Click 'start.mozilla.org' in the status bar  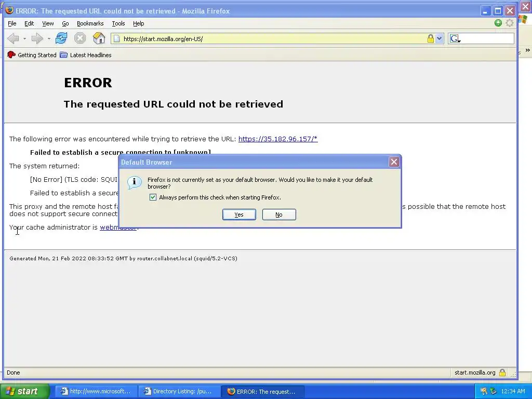[x=475, y=373]
